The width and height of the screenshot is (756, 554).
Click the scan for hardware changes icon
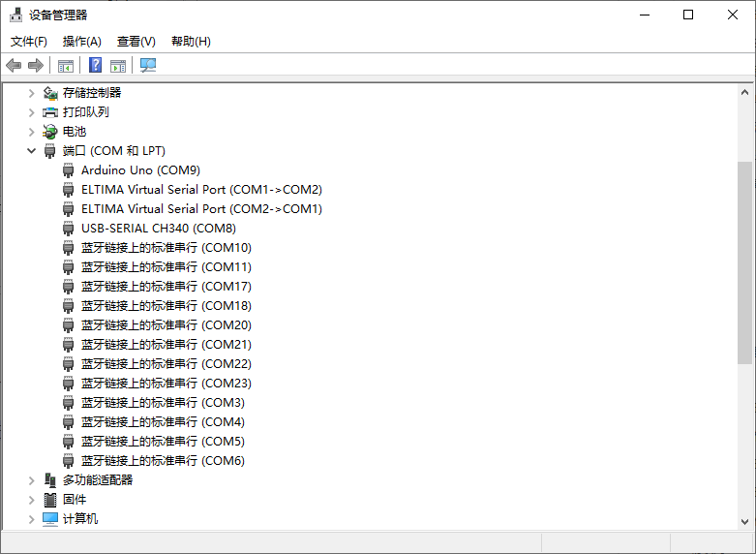tap(148, 65)
